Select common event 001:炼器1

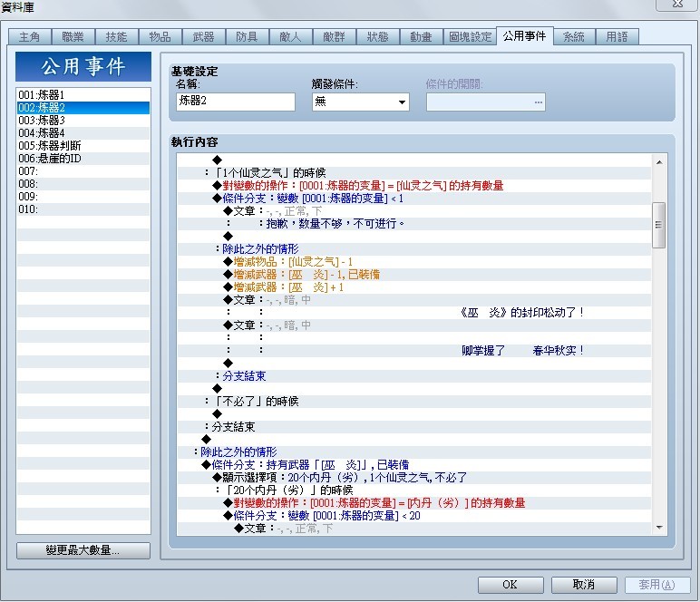[x=83, y=95]
